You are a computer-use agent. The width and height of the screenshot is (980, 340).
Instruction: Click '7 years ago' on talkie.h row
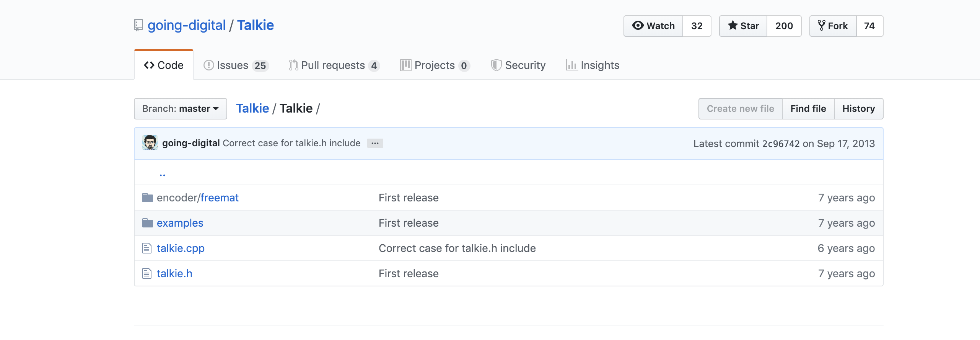pos(847,273)
